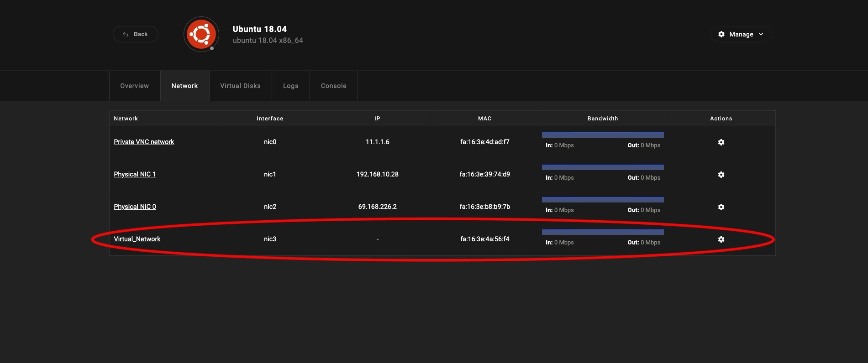
Task: Go back using the Back button
Action: (x=136, y=34)
